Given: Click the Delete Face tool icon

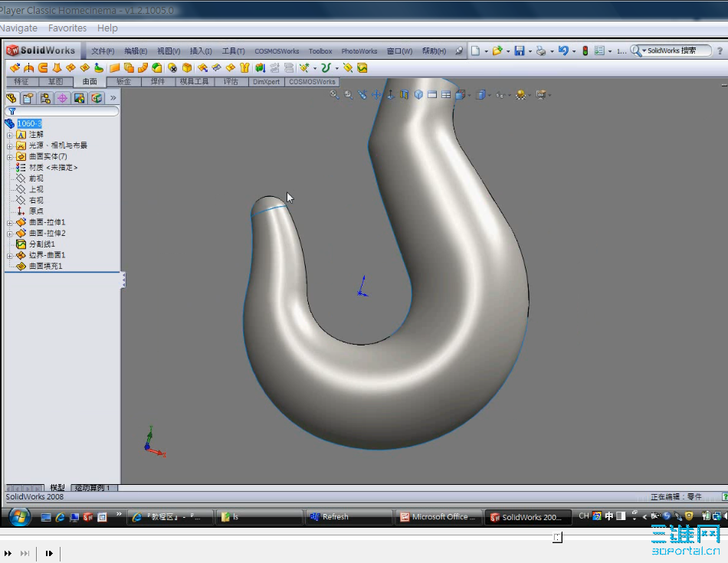Looking at the screenshot, I should [x=172, y=67].
